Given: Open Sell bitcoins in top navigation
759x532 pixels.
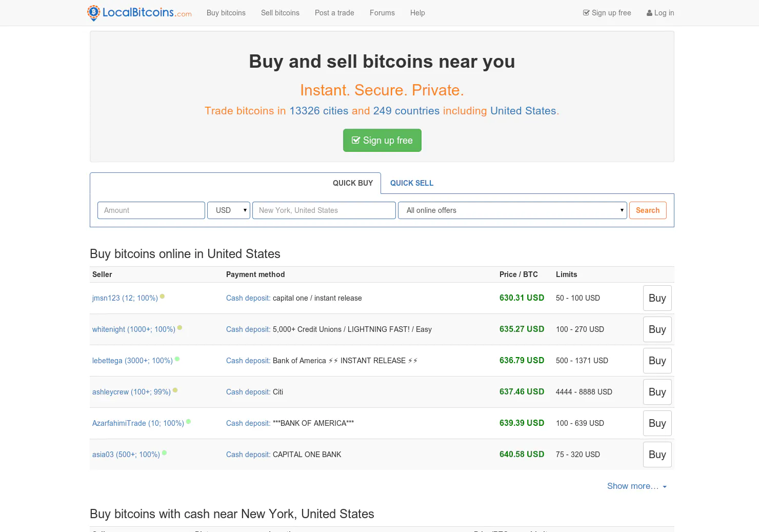Looking at the screenshot, I should pos(280,13).
